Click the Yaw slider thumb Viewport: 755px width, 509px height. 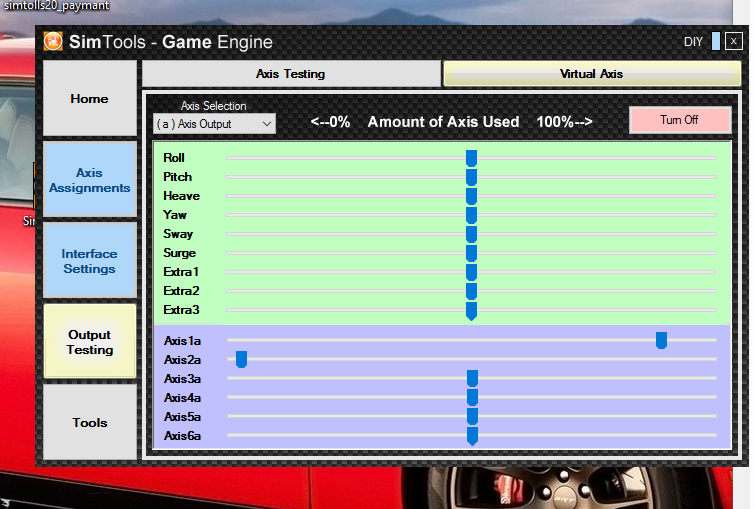[x=471, y=215]
